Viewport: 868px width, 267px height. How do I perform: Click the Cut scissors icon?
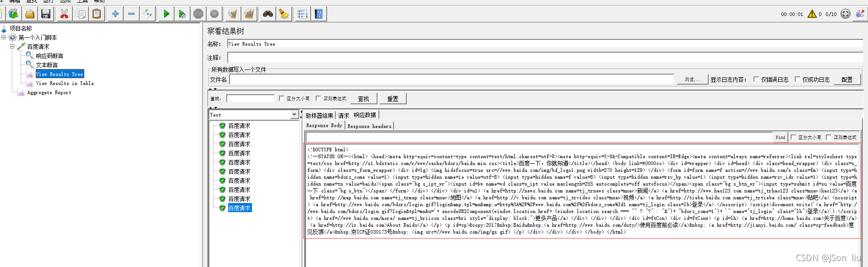pyautogui.click(x=65, y=14)
